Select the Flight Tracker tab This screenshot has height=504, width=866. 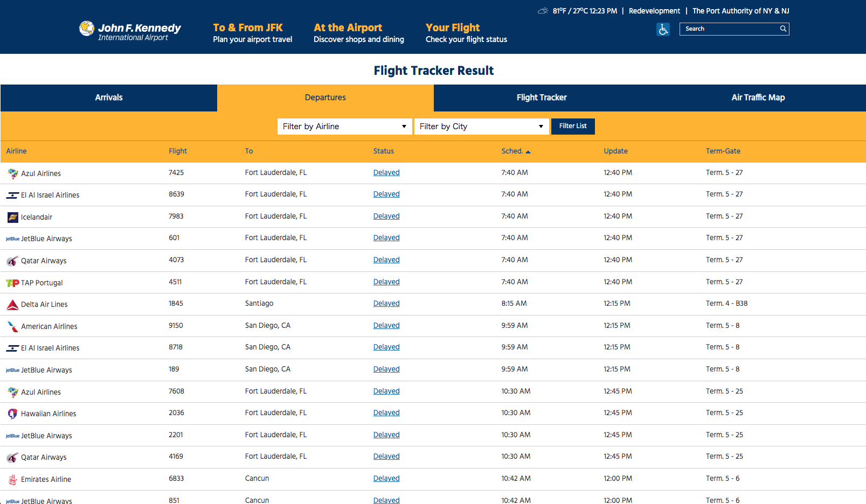[x=542, y=98]
